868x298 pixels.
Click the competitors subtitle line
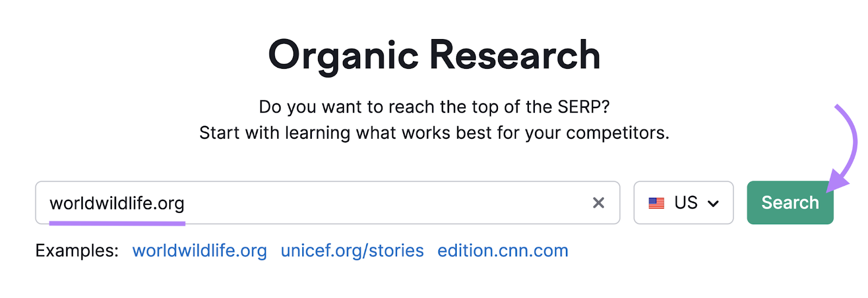tap(434, 133)
